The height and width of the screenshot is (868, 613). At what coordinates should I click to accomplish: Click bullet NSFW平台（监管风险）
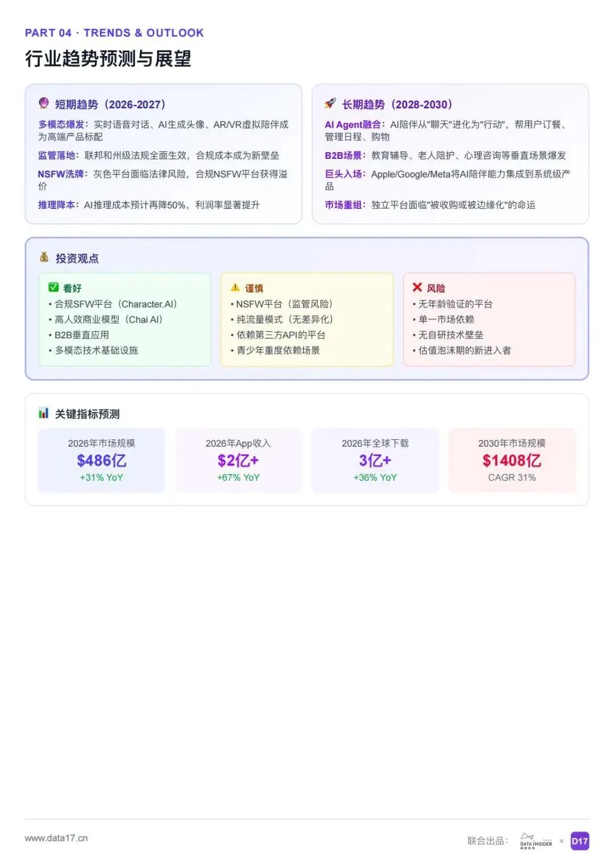(x=283, y=304)
